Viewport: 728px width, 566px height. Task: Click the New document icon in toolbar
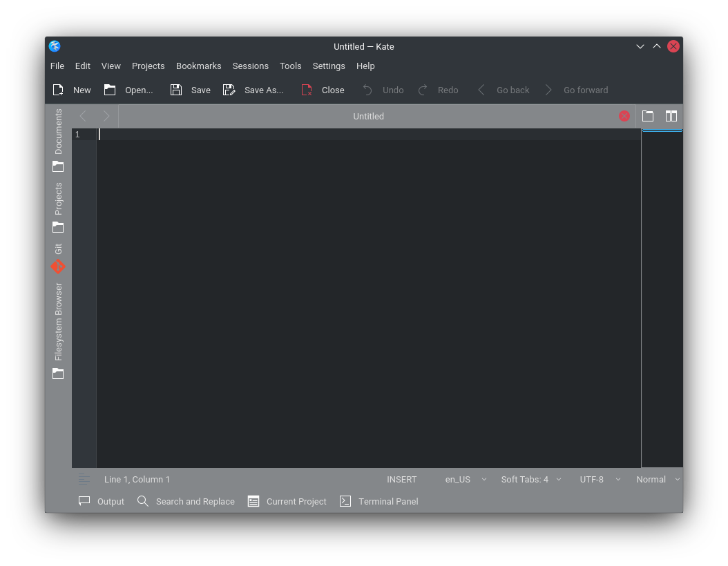click(59, 90)
